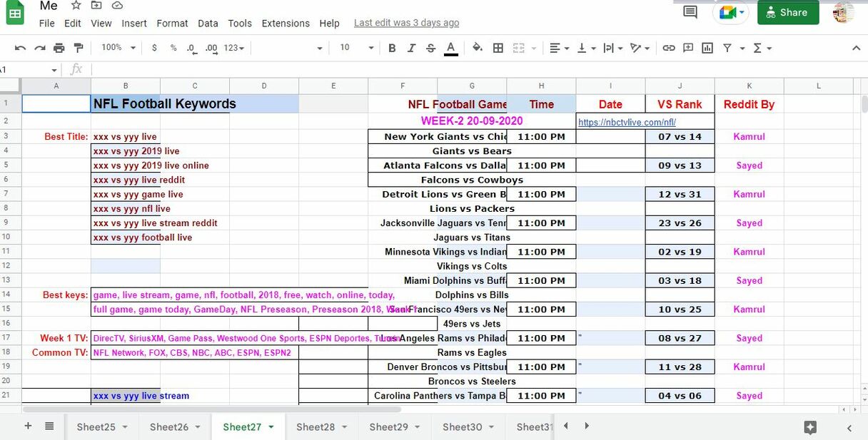
Task: Click the Undo arrow icon
Action: 20,48
